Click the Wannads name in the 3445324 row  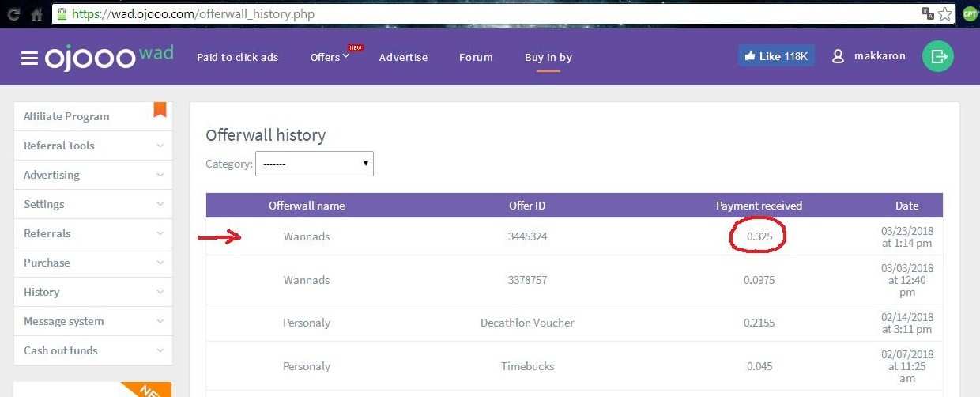coord(307,236)
